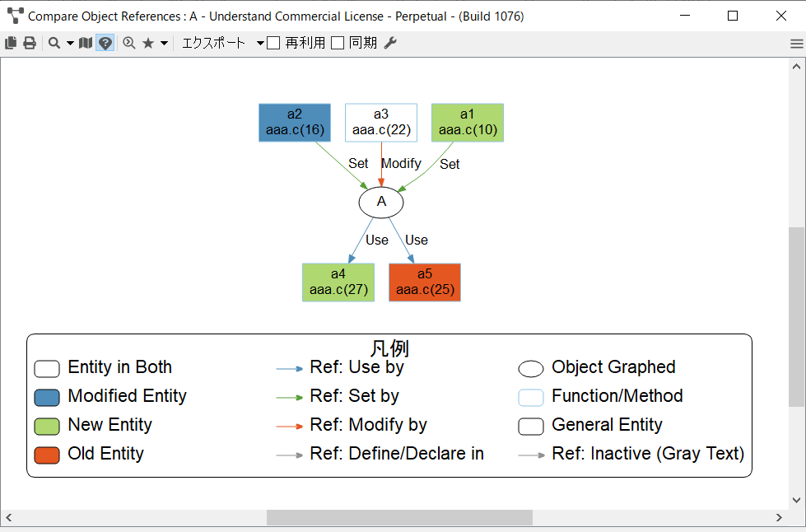Open the favorites dropdown arrow

click(x=164, y=43)
